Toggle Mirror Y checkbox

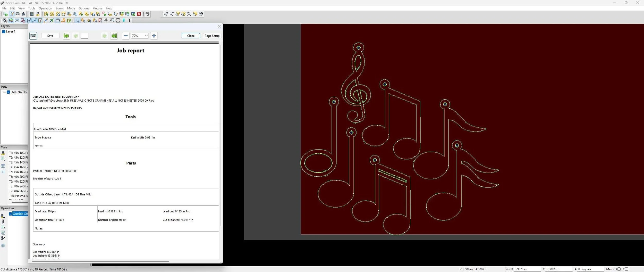(x=626, y=269)
